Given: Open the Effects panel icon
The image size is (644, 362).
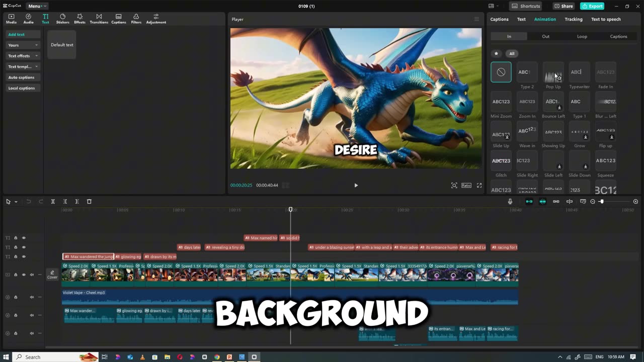Looking at the screenshot, I should tap(79, 19).
